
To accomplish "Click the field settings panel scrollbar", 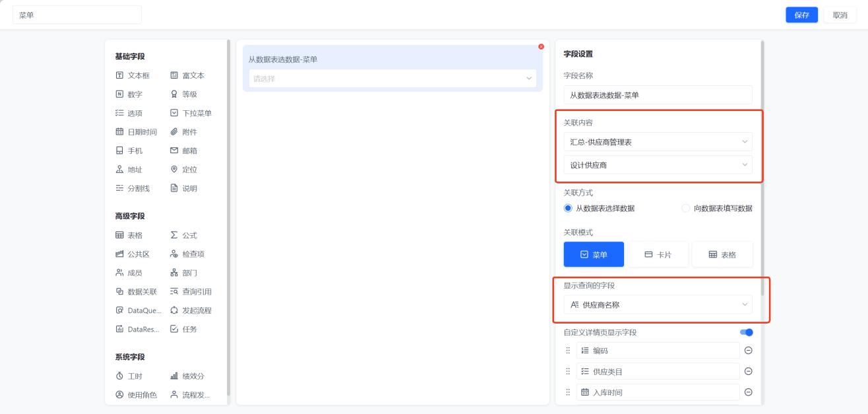I will click(763, 168).
